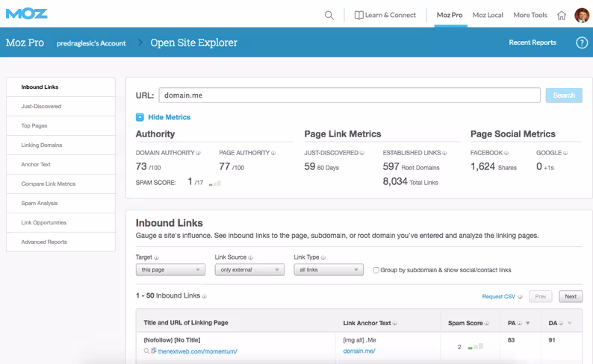Open More Tools menu
The height and width of the screenshot is (364, 593).
pos(530,15)
